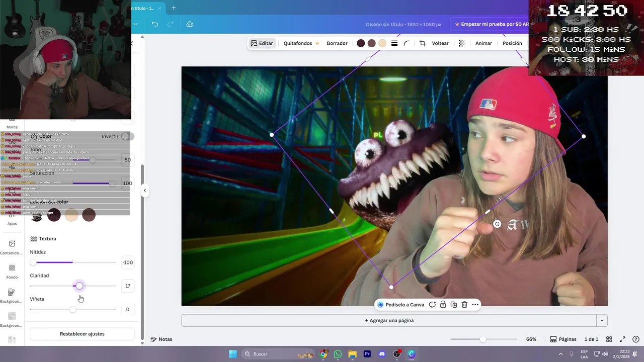The width and height of the screenshot is (644, 362).
Task: Duplicate the selected element icon
Action: pos(454,305)
